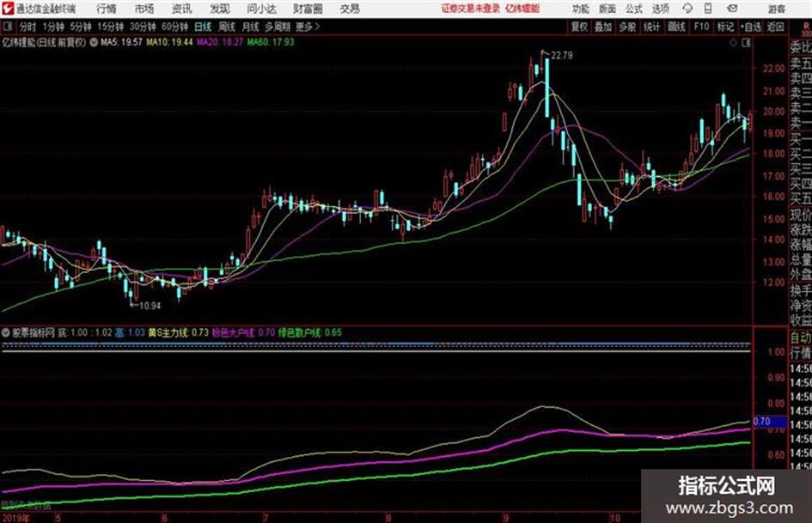Click the side panel toggle icon beside diamond

746,43
